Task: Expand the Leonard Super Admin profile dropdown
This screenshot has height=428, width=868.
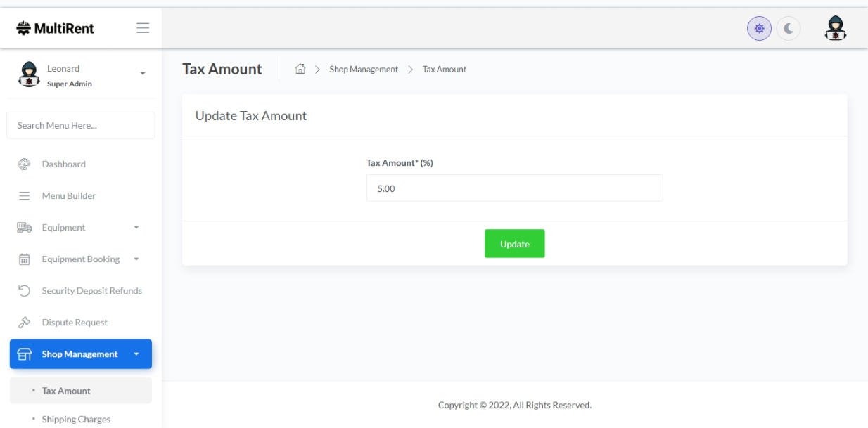Action: point(143,74)
